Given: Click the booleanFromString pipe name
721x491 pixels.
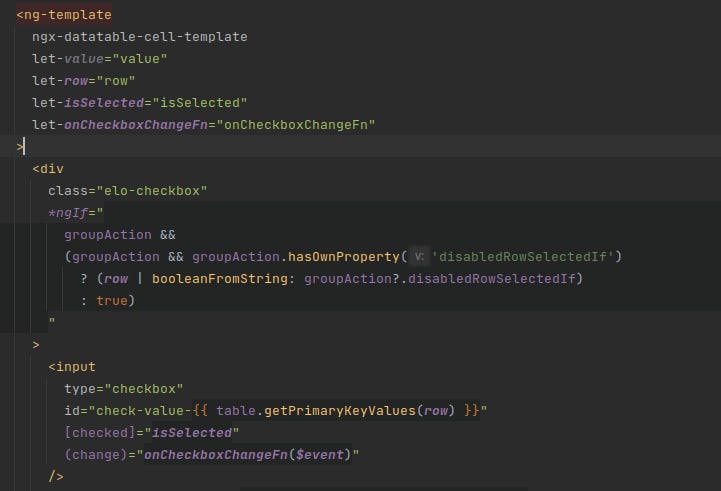Looking at the screenshot, I should pos(220,279).
